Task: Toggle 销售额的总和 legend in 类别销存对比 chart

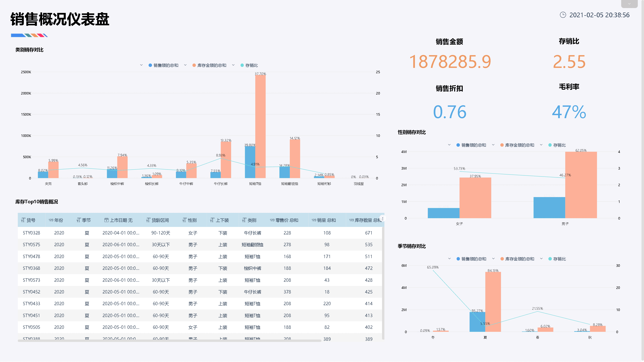Action: pos(164,65)
